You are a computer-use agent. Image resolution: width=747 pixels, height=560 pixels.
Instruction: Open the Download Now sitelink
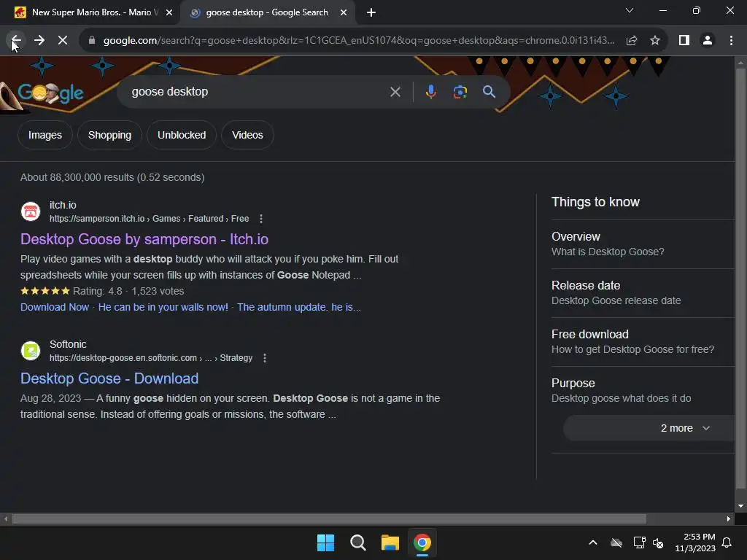(54, 307)
